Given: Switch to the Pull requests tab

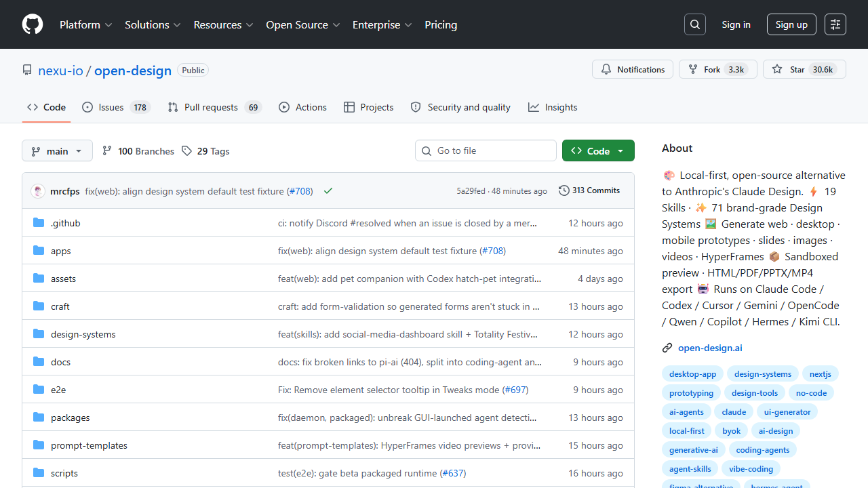Looking at the screenshot, I should click(x=214, y=107).
